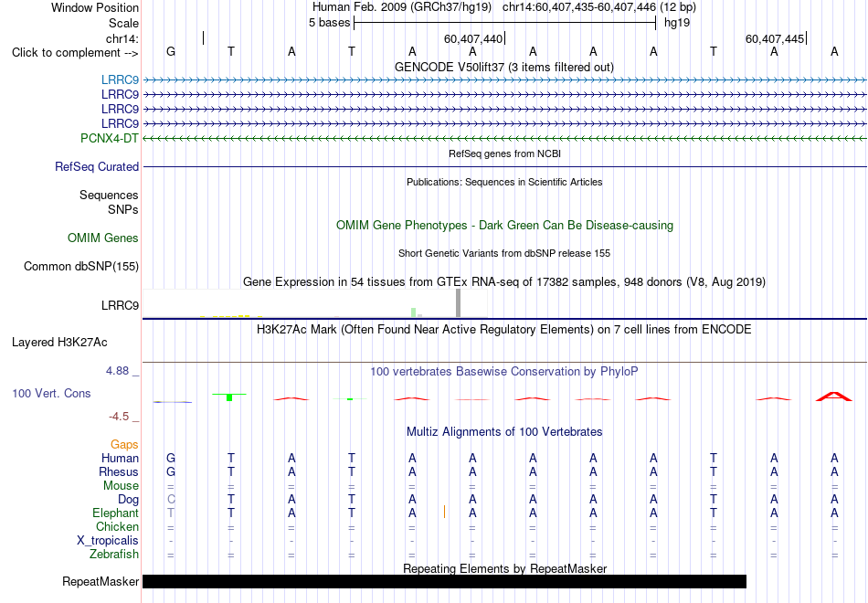Open the PCNX4-DT gene label
868x603 pixels.
(110, 138)
